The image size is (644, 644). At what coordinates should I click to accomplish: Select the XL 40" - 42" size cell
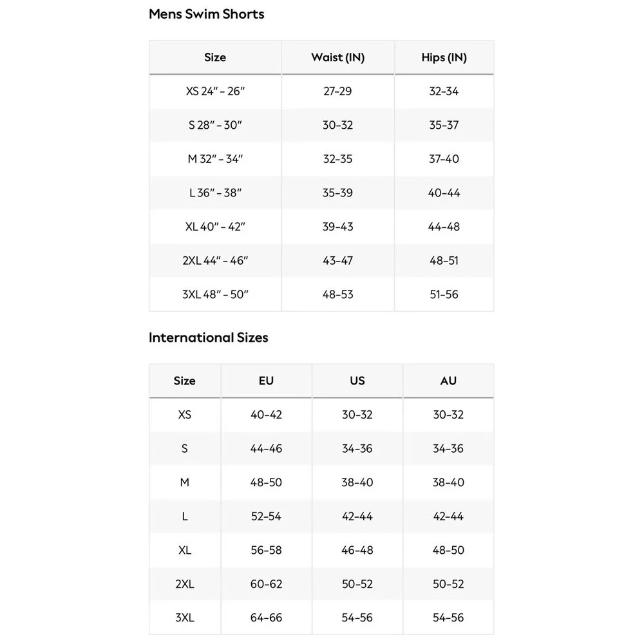coord(215,227)
